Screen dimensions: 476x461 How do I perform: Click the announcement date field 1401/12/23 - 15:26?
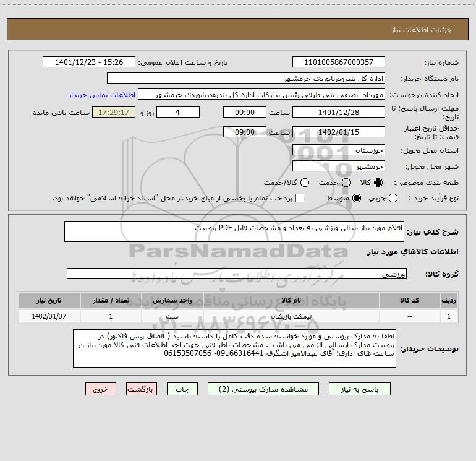click(89, 62)
